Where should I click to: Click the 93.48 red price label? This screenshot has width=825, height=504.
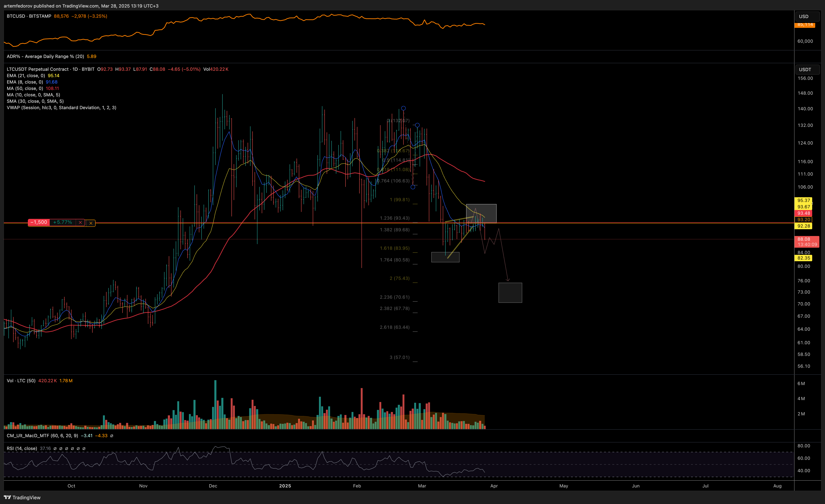click(x=804, y=213)
